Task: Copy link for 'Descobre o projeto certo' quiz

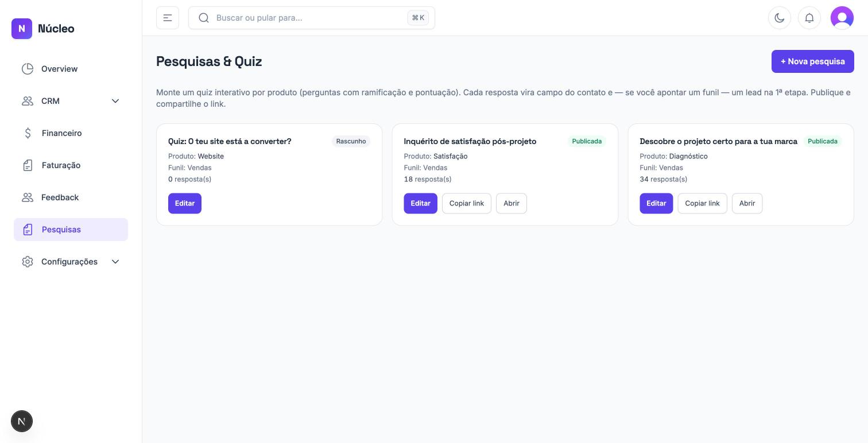Action: click(702, 203)
